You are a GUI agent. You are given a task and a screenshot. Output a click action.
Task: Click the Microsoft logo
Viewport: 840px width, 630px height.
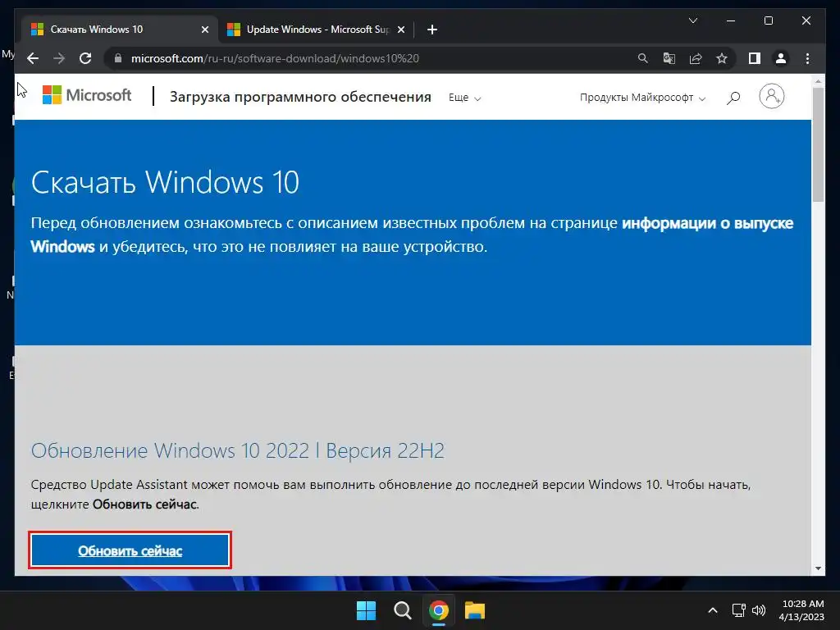point(87,95)
